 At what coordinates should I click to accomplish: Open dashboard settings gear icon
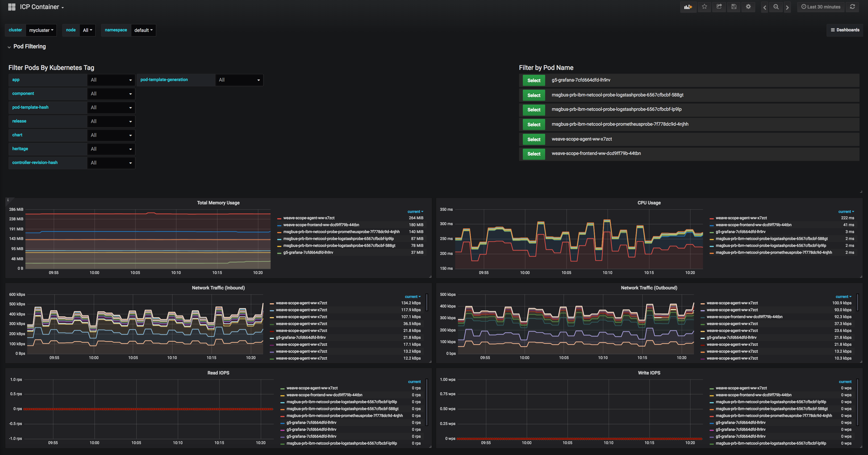pos(748,7)
